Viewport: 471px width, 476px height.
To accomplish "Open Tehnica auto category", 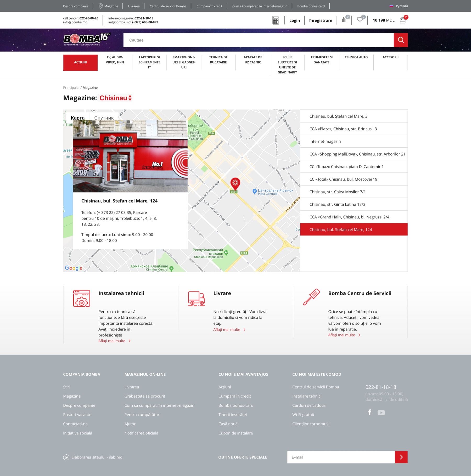I will click(x=356, y=57).
